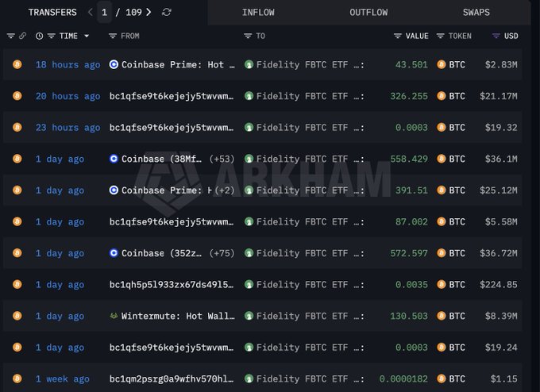Switch to the OUTFLOW tab

coord(368,13)
